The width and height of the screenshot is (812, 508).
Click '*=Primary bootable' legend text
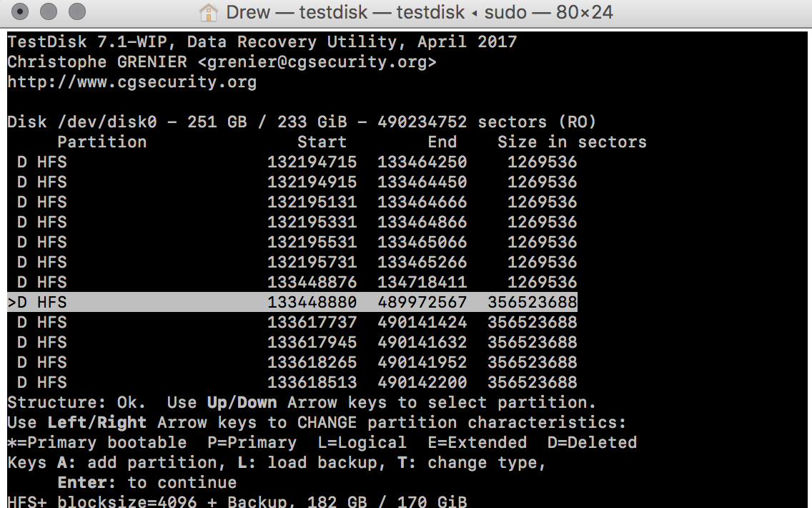click(x=96, y=443)
